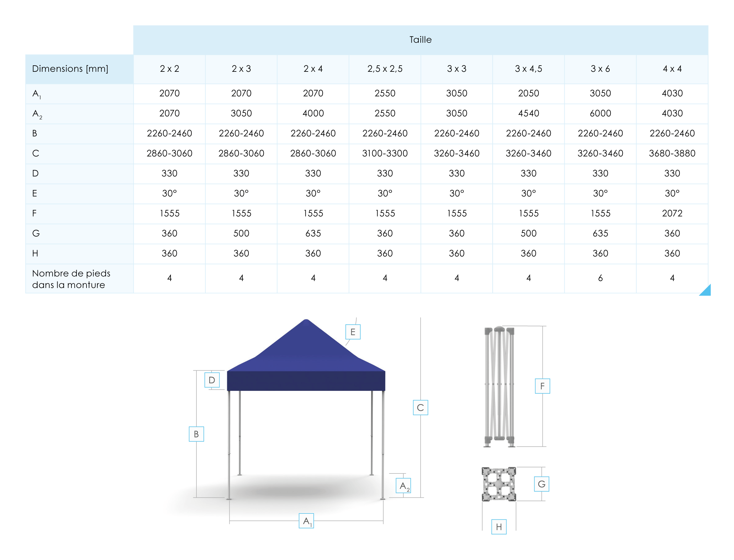The height and width of the screenshot is (560, 734).
Task: Click the folded frame side view image
Action: 499,387
